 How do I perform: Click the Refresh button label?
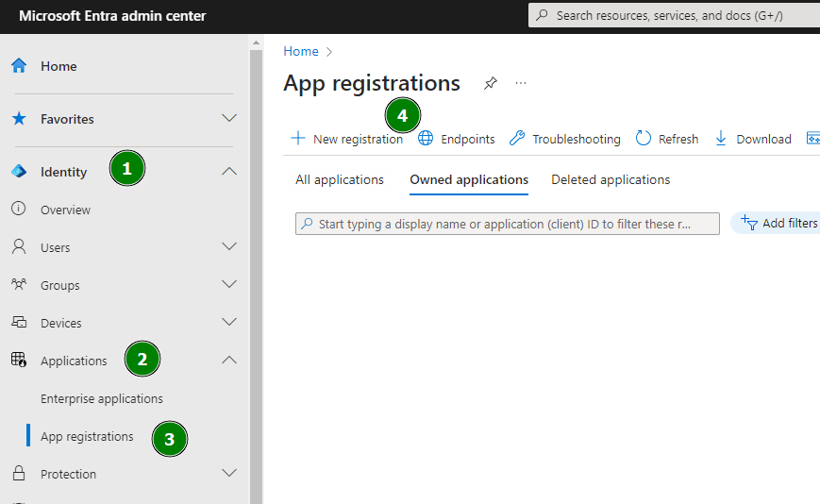(678, 139)
